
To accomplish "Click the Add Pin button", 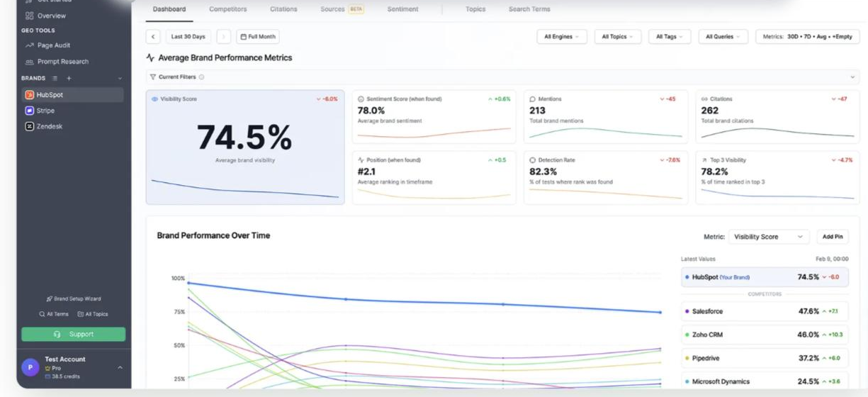I will [x=833, y=237].
